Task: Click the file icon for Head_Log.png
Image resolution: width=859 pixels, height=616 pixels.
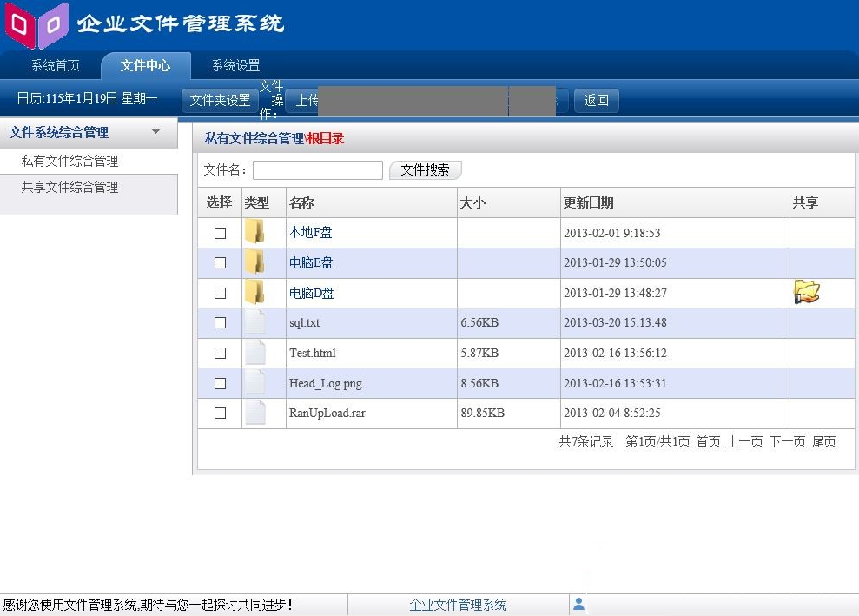Action: (x=255, y=382)
